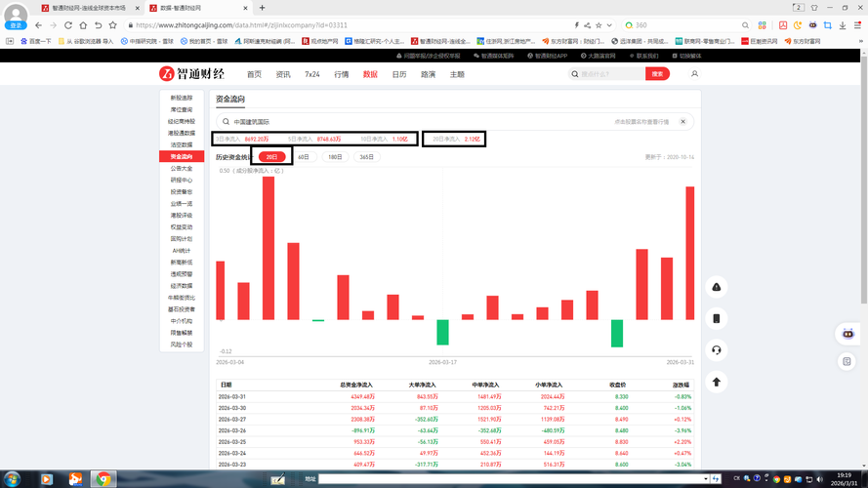The image size is (868, 488).
Task: Select the 60日 history period
Action: pyautogui.click(x=304, y=157)
